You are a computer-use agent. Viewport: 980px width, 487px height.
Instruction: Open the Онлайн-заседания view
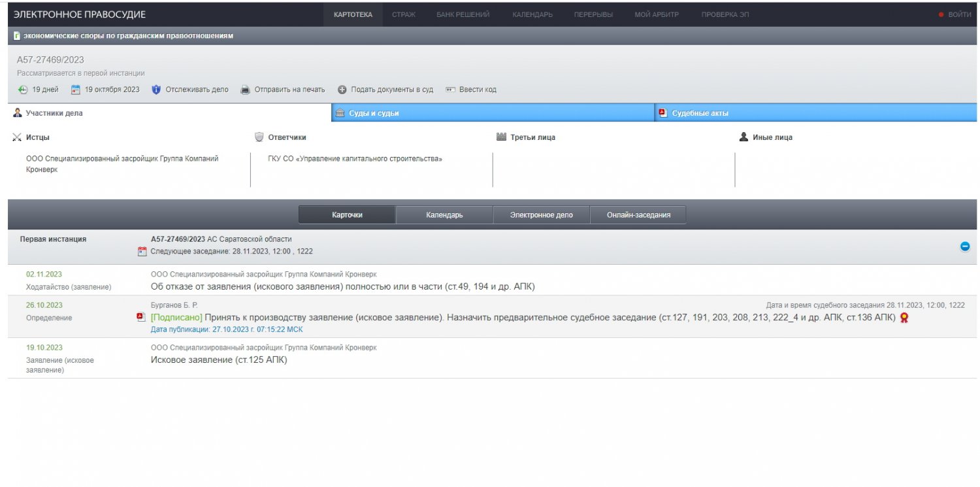coord(638,215)
